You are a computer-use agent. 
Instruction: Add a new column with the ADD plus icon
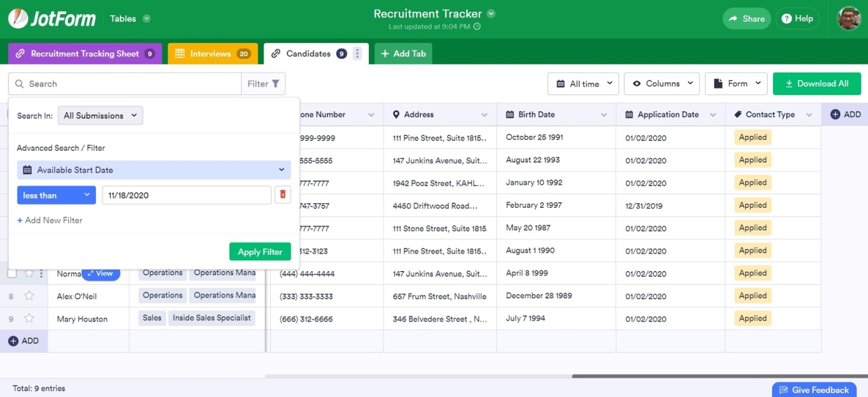click(835, 114)
